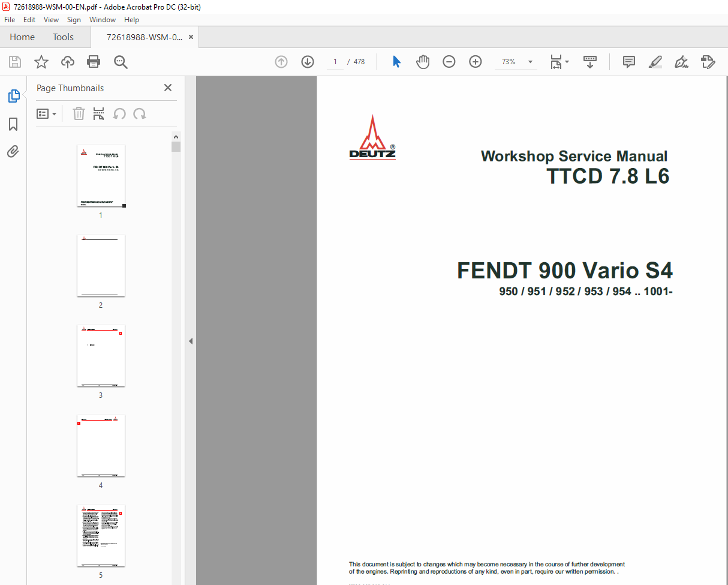Close the Page Thumbnails panel
728x585 pixels.
[167, 88]
